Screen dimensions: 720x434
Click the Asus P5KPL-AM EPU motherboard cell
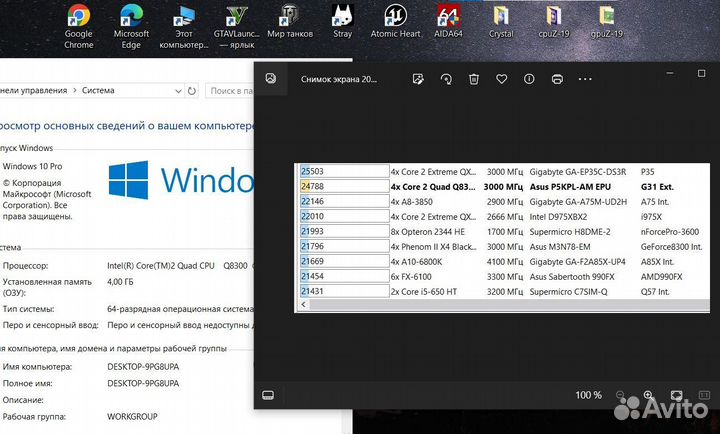coord(570,187)
